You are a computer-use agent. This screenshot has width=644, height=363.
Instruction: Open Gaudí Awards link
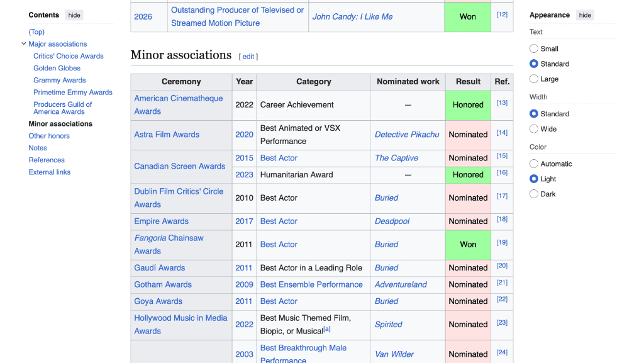[x=159, y=268]
